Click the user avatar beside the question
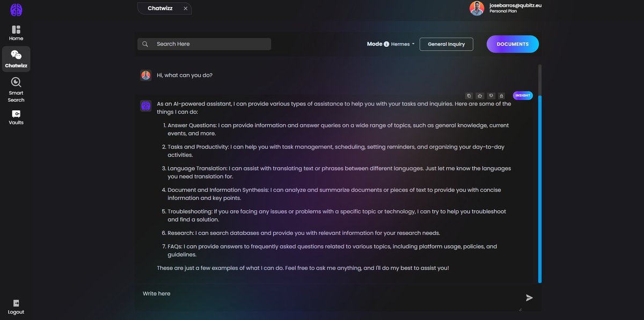644x320 pixels. pos(146,75)
